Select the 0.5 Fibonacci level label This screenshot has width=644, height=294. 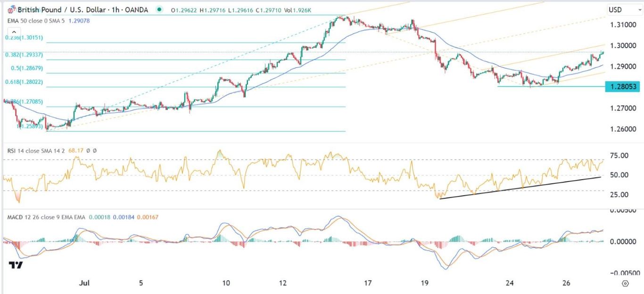pyautogui.click(x=27, y=68)
